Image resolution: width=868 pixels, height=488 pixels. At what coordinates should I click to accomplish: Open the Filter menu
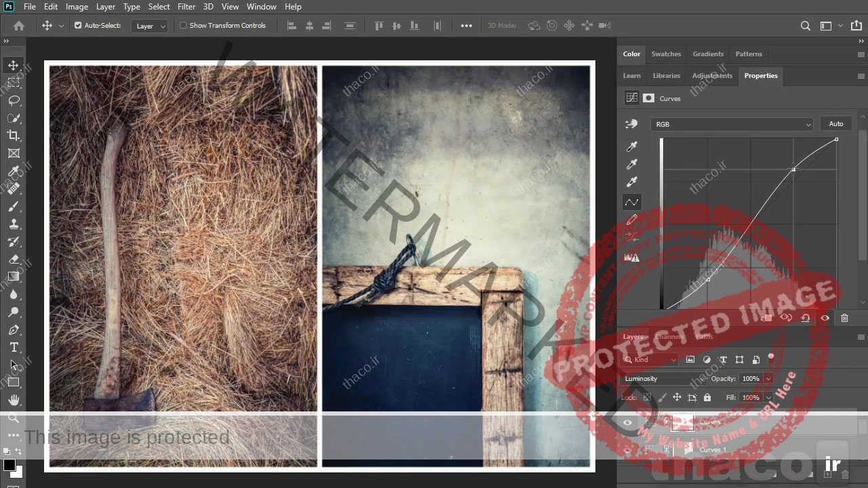[186, 7]
